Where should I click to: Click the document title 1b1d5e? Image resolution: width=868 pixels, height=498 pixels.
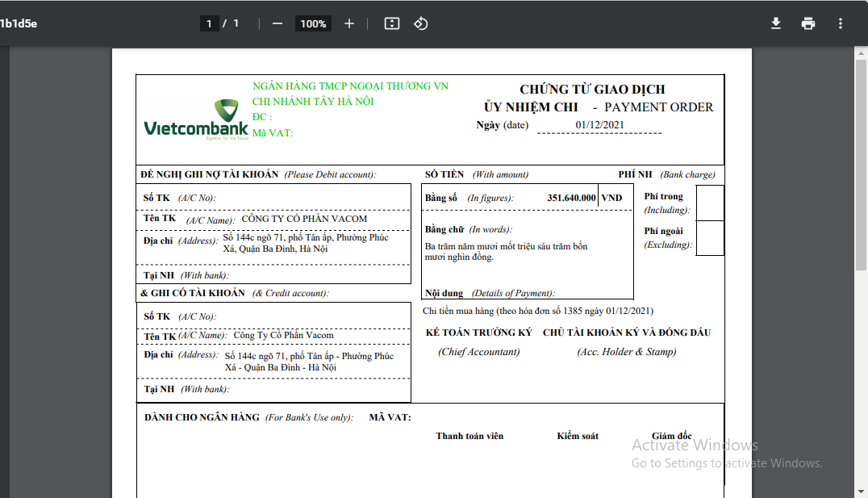[x=19, y=23]
